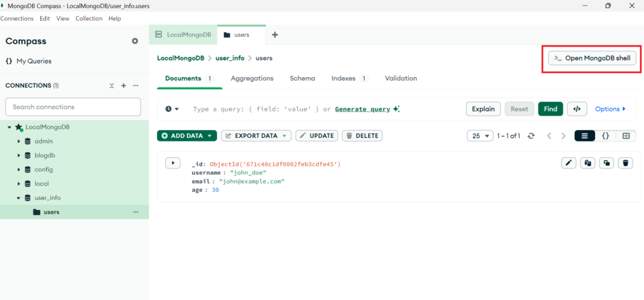
Task: Go to previous page of documents
Action: click(x=549, y=136)
